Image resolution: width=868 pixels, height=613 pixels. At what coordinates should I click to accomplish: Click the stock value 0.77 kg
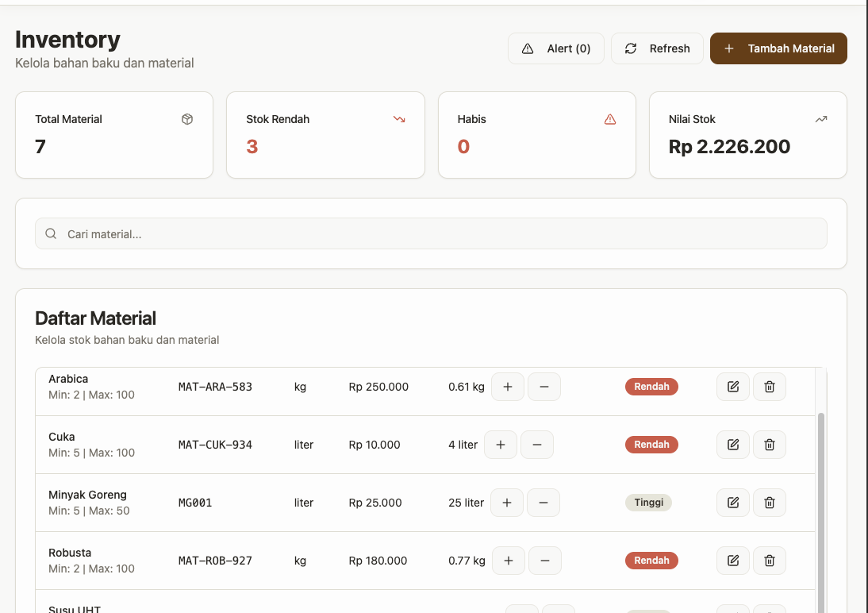[467, 561]
